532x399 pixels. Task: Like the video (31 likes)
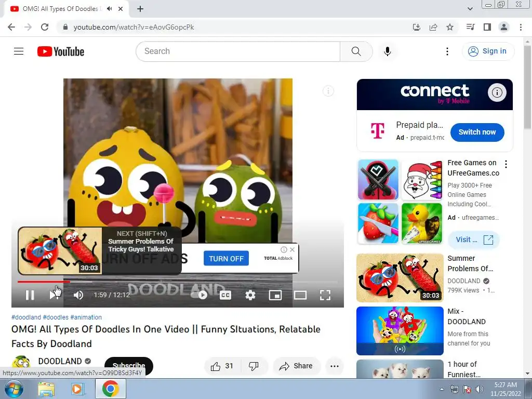(222, 366)
